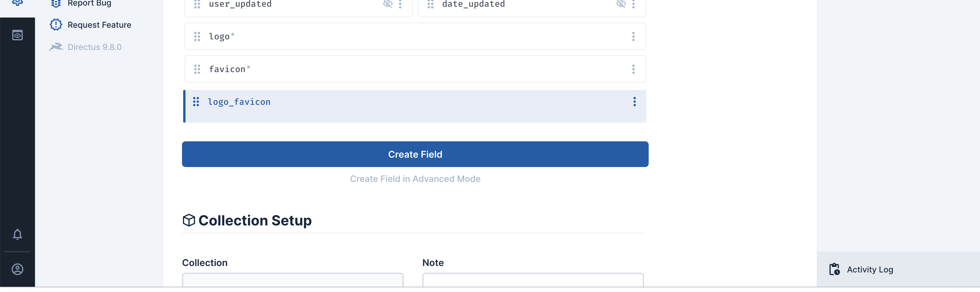The image size is (980, 292).
Task: Click the cube icon beside Collection Setup
Action: (x=189, y=220)
